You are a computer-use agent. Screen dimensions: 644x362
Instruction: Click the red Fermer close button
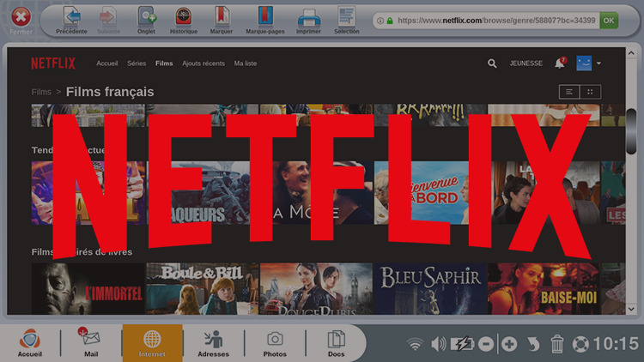pos(21,17)
